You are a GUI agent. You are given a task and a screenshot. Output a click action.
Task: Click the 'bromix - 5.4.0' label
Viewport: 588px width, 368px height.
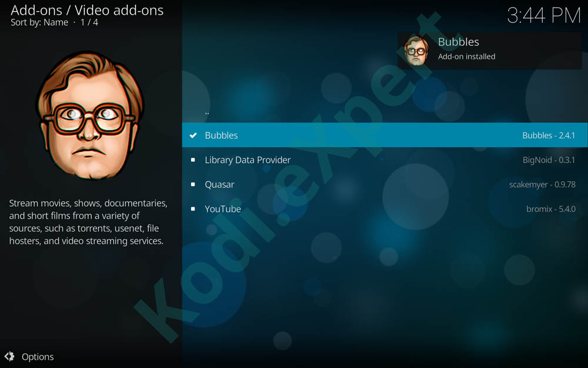click(551, 209)
